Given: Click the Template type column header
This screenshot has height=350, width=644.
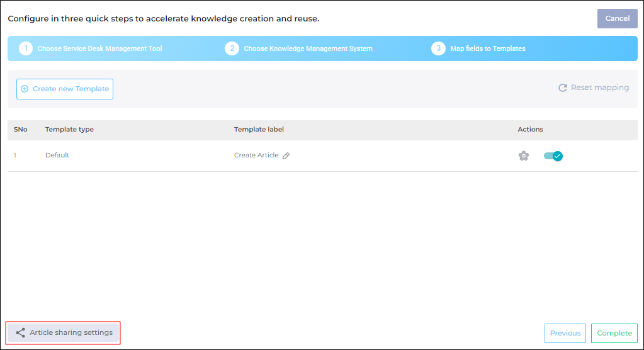Looking at the screenshot, I should tap(69, 130).
